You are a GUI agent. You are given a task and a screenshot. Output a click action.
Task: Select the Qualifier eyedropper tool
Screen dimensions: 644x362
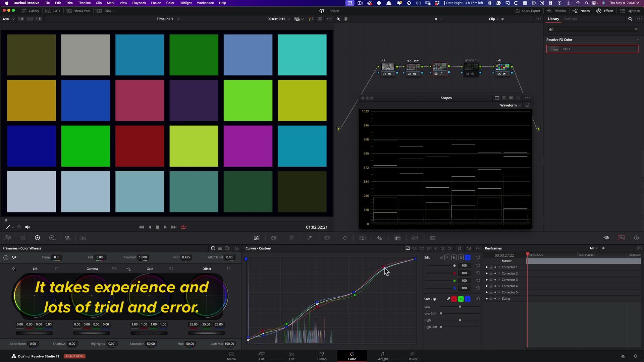click(310, 238)
